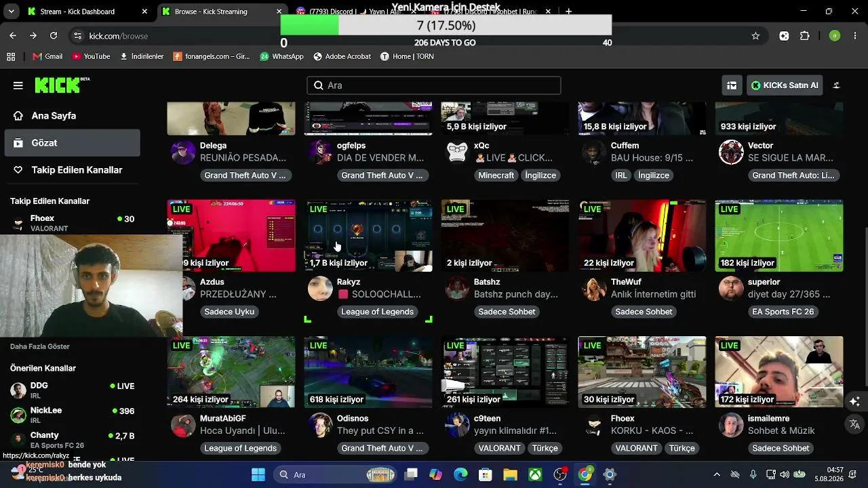
Task: Open superior's channel avatar
Action: point(731,289)
